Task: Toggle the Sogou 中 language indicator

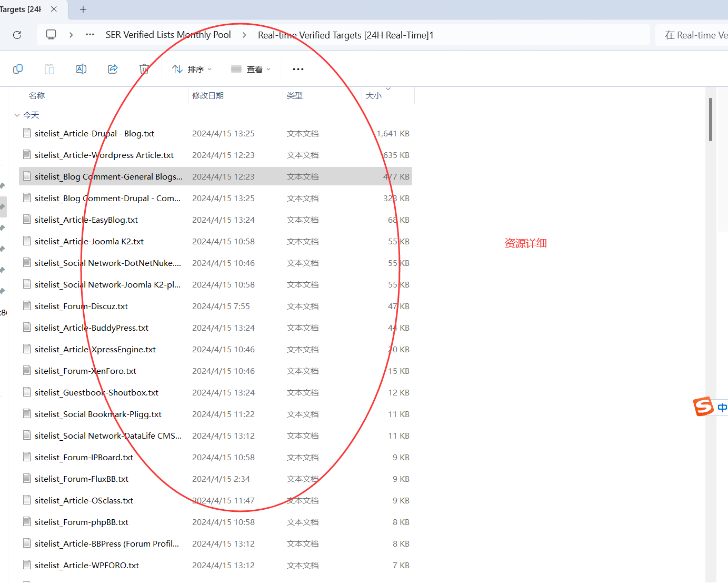Action: click(722, 408)
